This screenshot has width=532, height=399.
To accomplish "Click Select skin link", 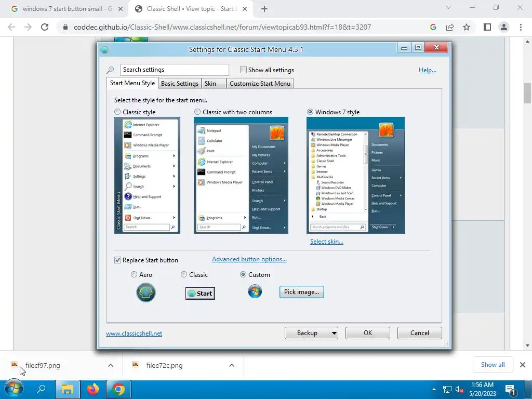I will (327, 242).
